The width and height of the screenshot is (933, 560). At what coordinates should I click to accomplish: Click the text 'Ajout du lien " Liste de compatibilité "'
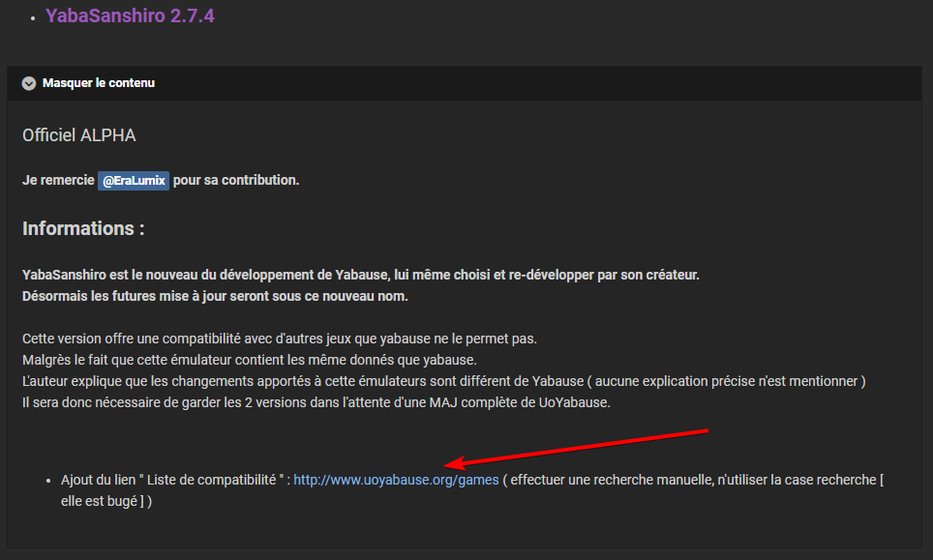(172, 480)
